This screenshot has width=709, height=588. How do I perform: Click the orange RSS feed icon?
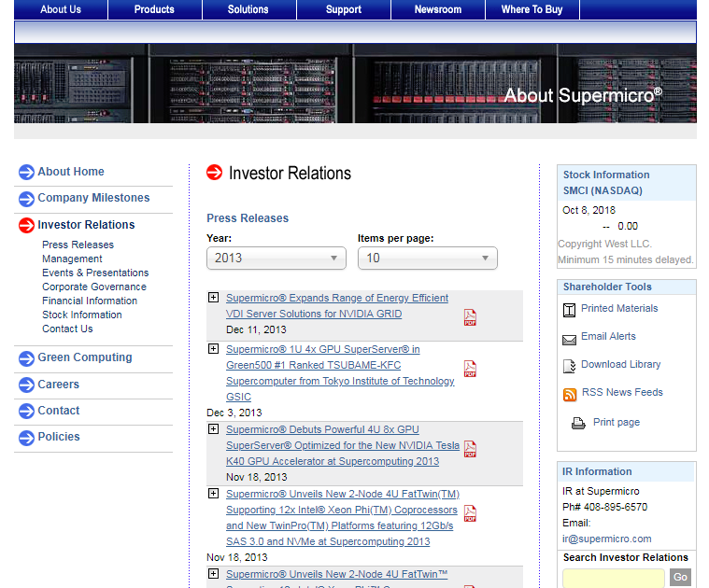(570, 395)
